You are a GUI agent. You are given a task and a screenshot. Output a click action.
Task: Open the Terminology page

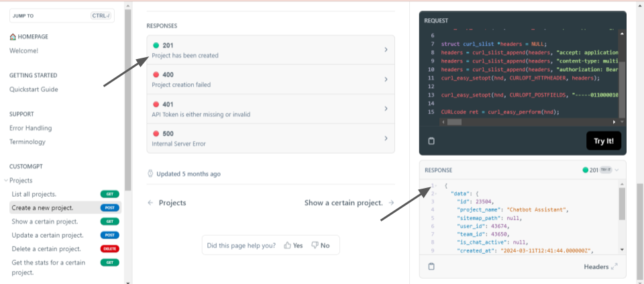(x=28, y=142)
